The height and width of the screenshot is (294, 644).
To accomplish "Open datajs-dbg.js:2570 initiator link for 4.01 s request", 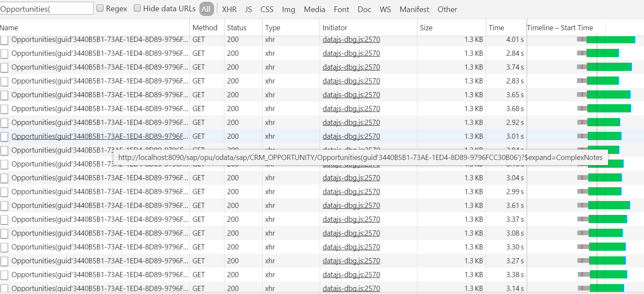I will 351,40.
